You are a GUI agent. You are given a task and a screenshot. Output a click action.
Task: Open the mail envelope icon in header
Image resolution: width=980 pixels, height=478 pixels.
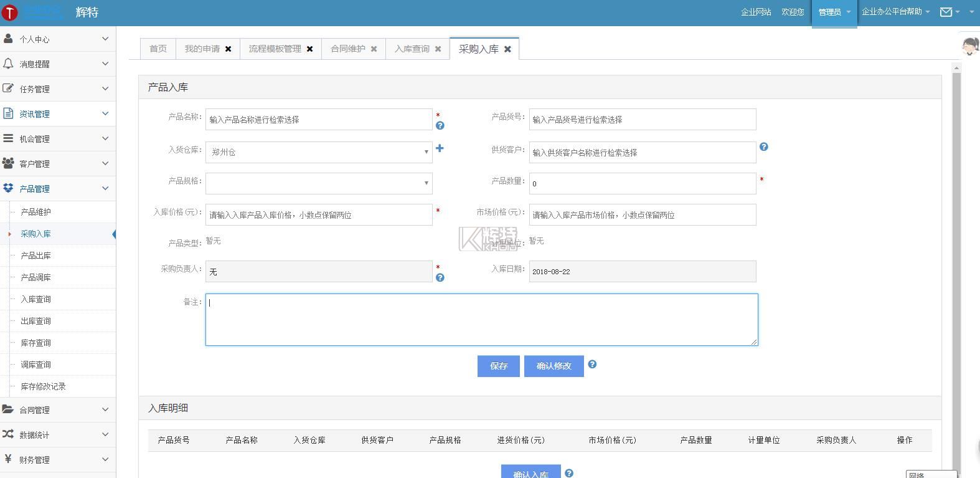coord(946,12)
